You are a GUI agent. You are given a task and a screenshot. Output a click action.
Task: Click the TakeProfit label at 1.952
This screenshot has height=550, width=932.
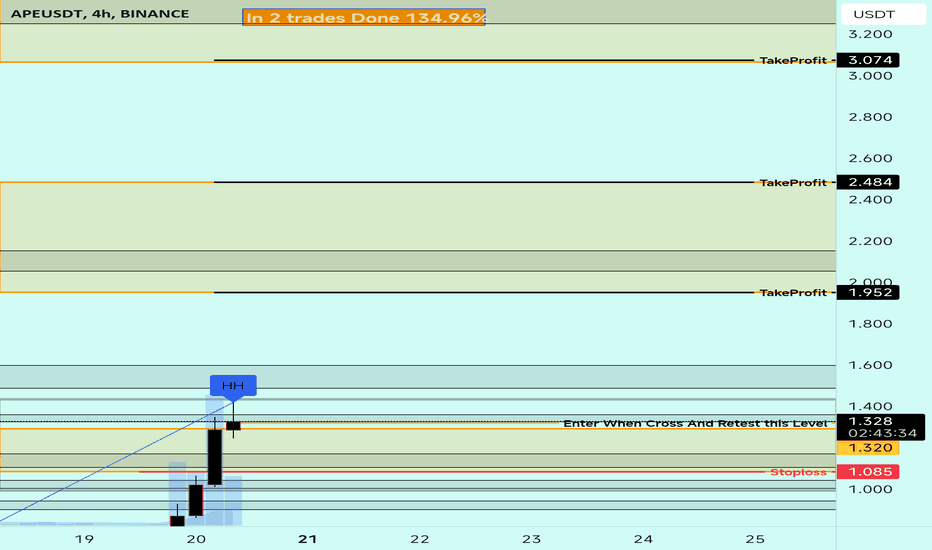tap(793, 293)
